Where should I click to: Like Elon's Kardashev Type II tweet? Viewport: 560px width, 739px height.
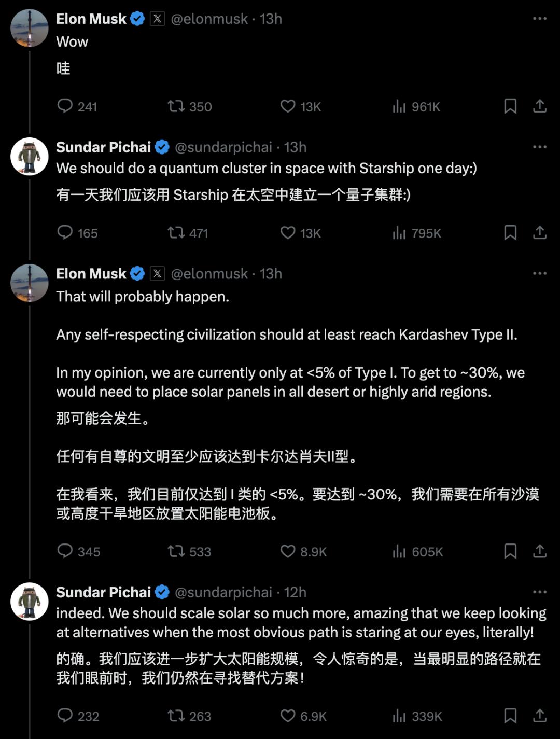click(x=288, y=551)
